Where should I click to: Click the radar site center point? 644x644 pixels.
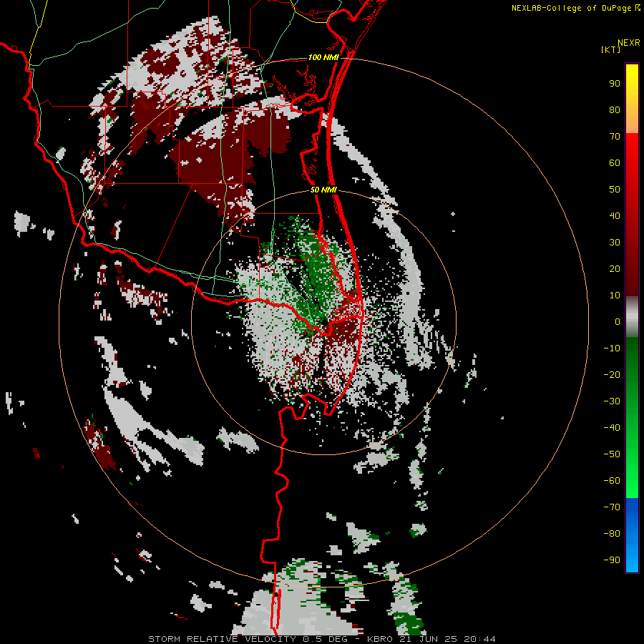coord(324,322)
